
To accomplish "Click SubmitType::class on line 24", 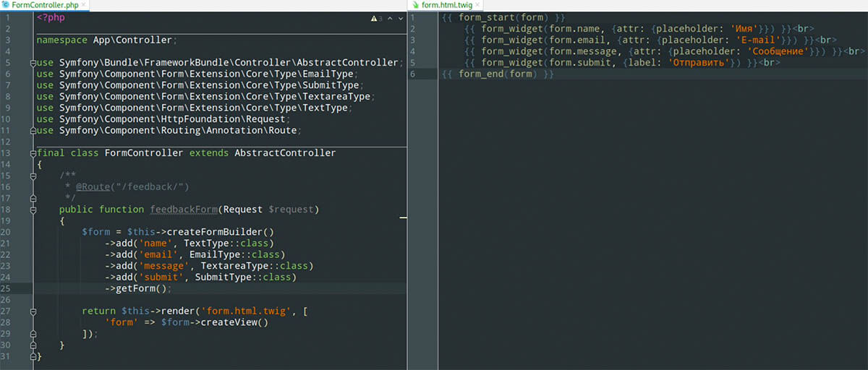I will pyautogui.click(x=245, y=277).
